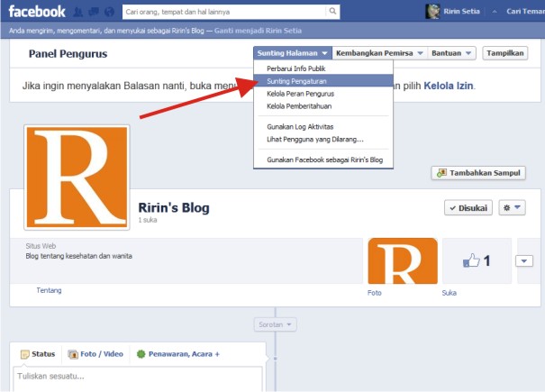Click 'Blog tentang kesehatan dan wanita' text
This screenshot has height=392, width=545.
tap(79, 256)
